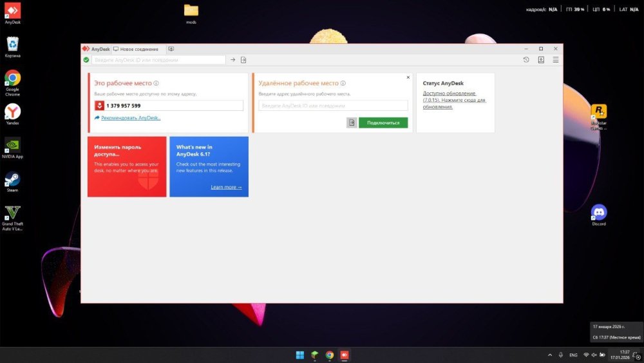Image resolution: width=644 pixels, height=363 pixels.
Task: Click the red icon beside ID 1 379 957 599
Action: 99,106
